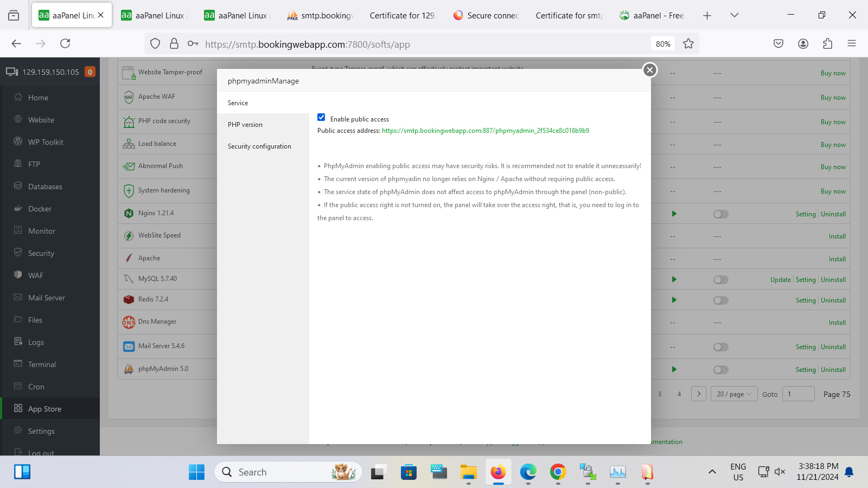Click the WebSite Speed icon
This screenshot has height=488, width=868.
point(129,236)
